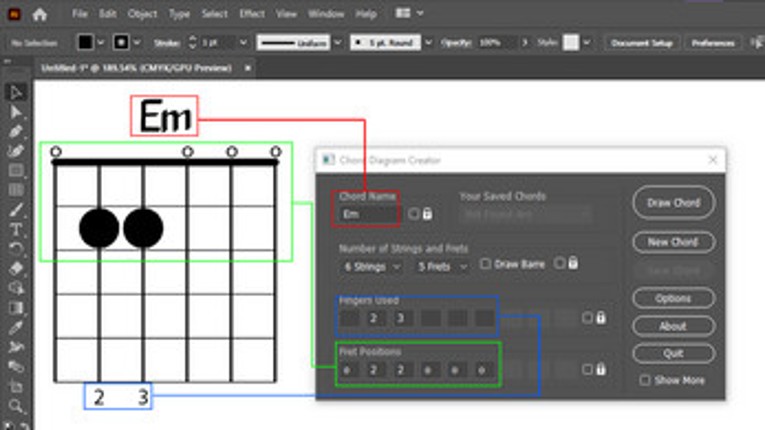Enable the Draw Barre checkbox
The height and width of the screenshot is (430, 765).
(485, 264)
